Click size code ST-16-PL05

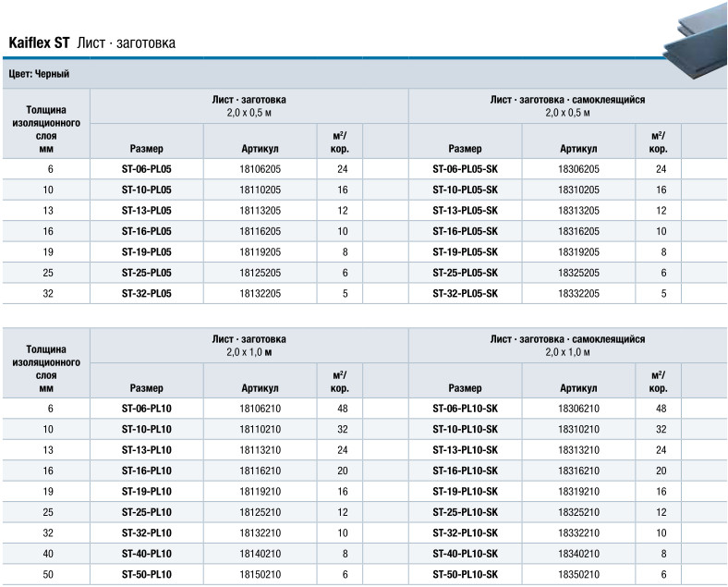[x=147, y=231]
